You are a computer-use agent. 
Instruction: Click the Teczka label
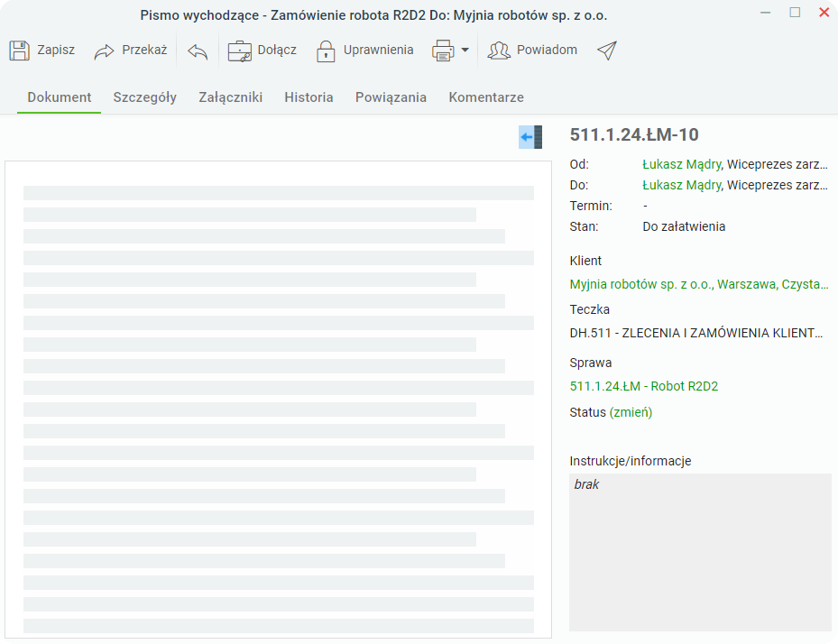tap(589, 309)
